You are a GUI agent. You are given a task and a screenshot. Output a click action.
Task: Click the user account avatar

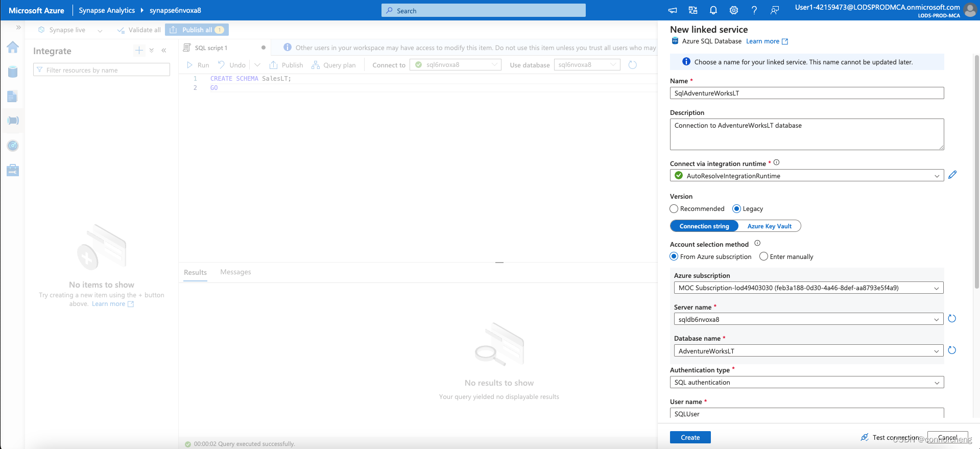click(970, 10)
